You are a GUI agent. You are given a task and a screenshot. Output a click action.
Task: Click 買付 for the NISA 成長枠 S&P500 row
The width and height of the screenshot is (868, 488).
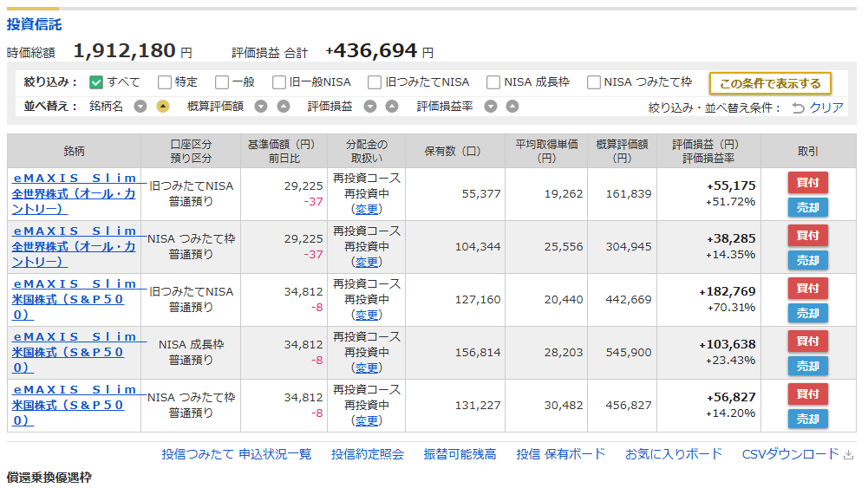pos(807,341)
